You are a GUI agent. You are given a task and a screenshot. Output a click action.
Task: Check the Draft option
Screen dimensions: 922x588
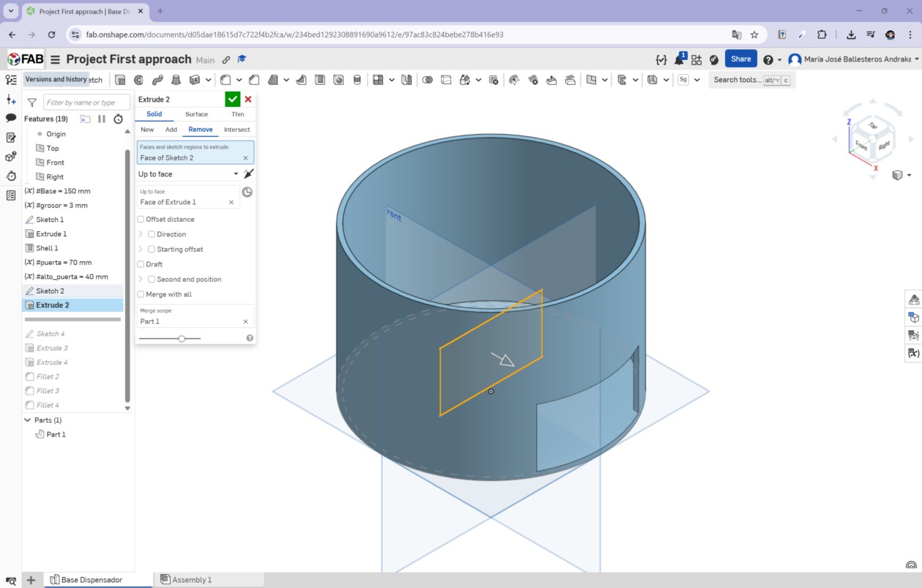point(141,264)
